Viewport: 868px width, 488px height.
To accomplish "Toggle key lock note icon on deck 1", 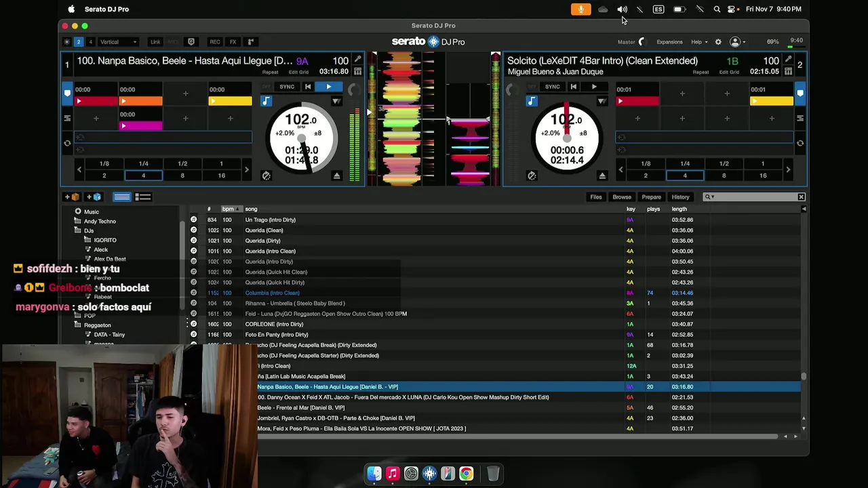I will pos(266,101).
